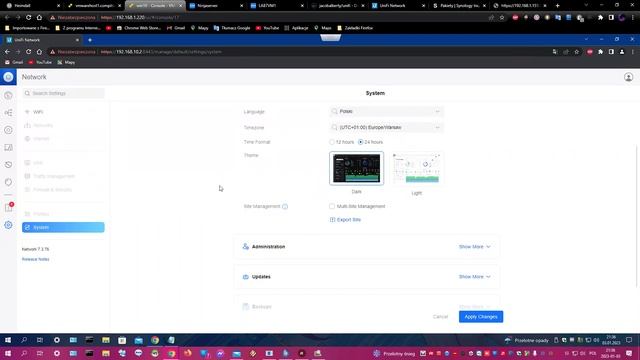The width and height of the screenshot is (640, 360).
Task: Expand Administration with Show More
Action: coord(474,247)
